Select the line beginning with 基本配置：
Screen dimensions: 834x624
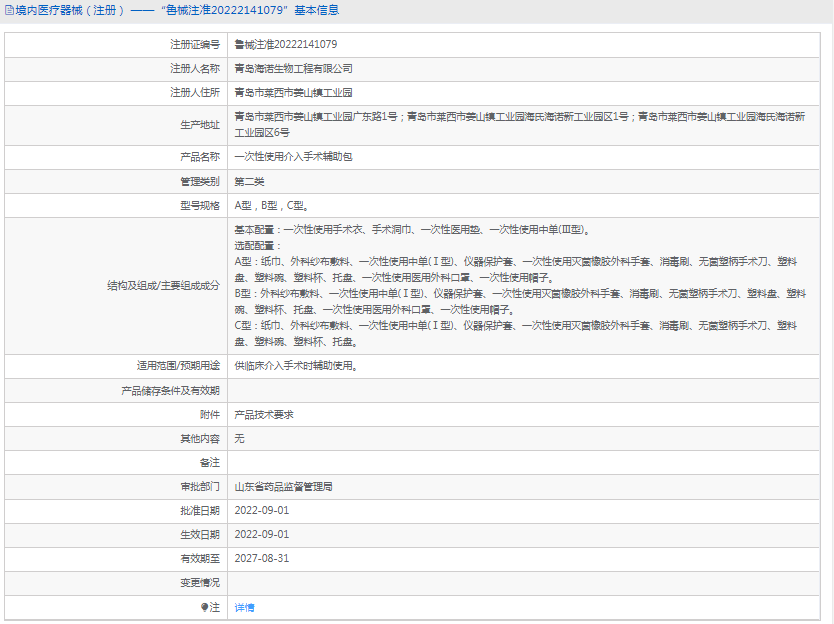pos(414,230)
